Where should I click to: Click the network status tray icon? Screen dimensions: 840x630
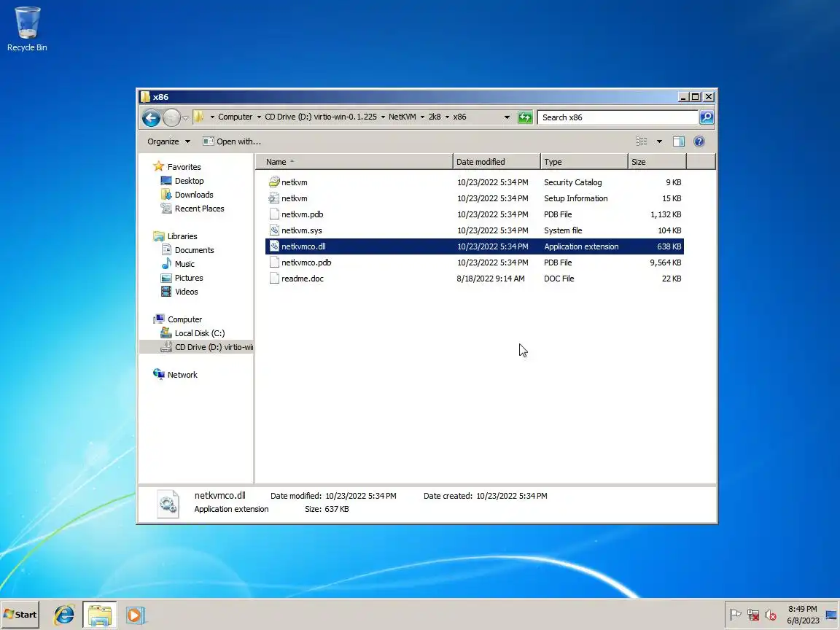click(752, 615)
